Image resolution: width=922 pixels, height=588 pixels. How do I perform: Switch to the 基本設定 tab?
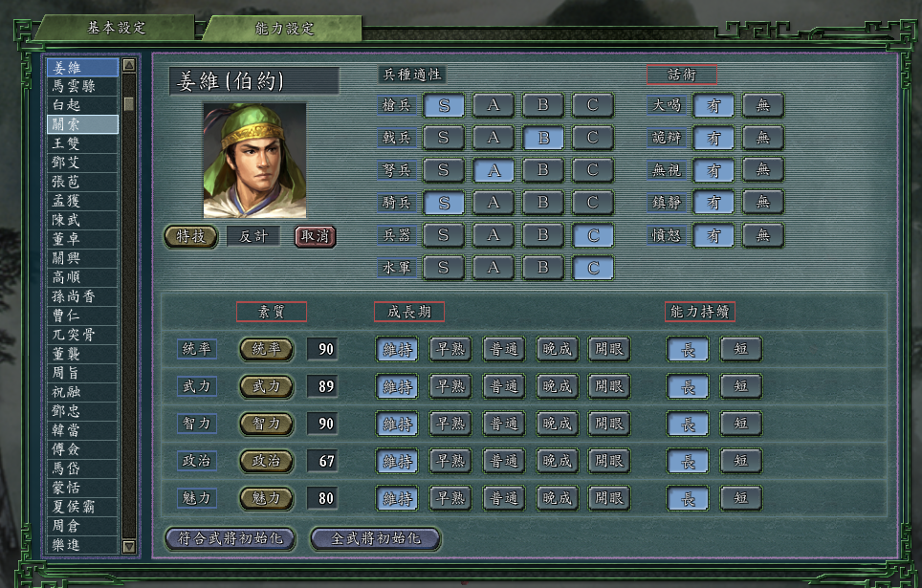coord(116,28)
